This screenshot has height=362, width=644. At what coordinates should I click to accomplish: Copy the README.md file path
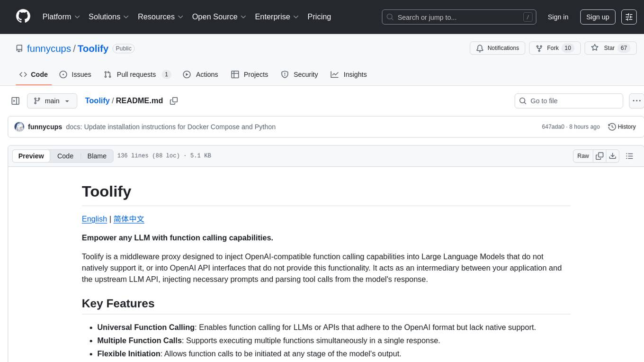(174, 101)
